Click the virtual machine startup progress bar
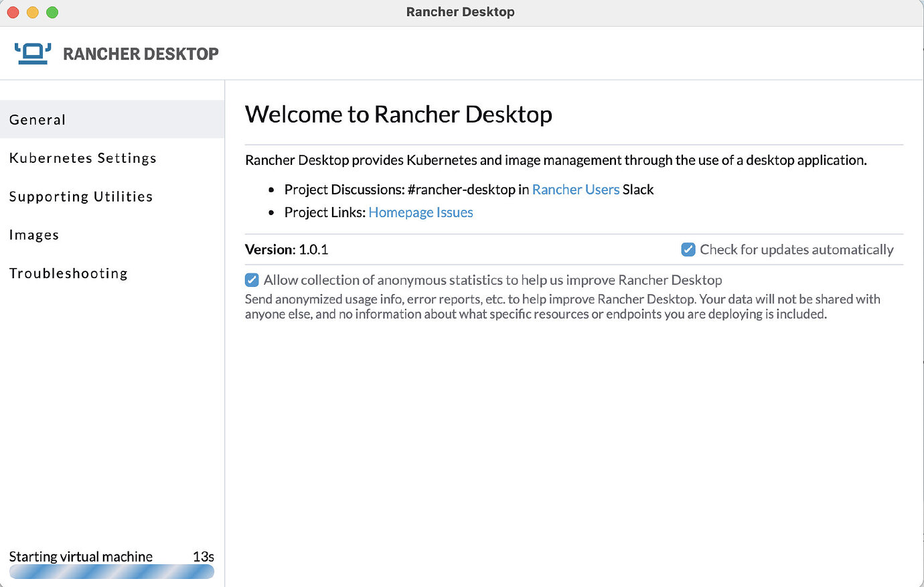924x587 pixels. pyautogui.click(x=112, y=571)
